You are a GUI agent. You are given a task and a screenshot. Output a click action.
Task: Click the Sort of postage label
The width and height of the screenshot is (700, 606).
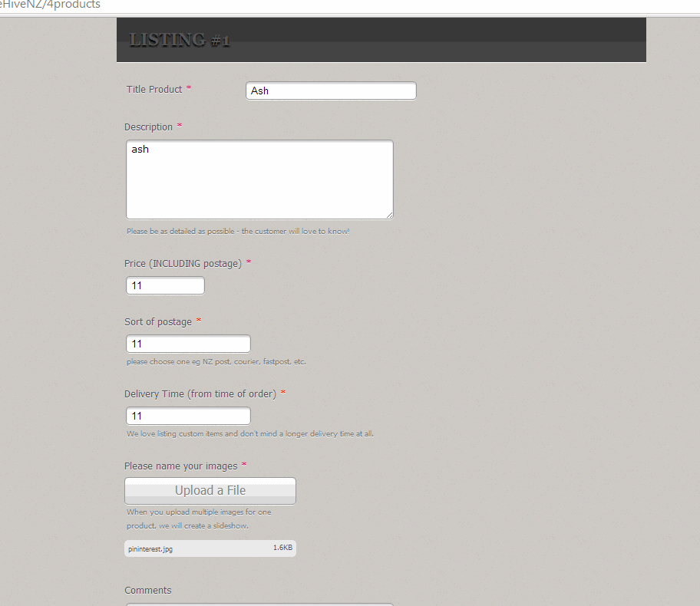coord(158,322)
